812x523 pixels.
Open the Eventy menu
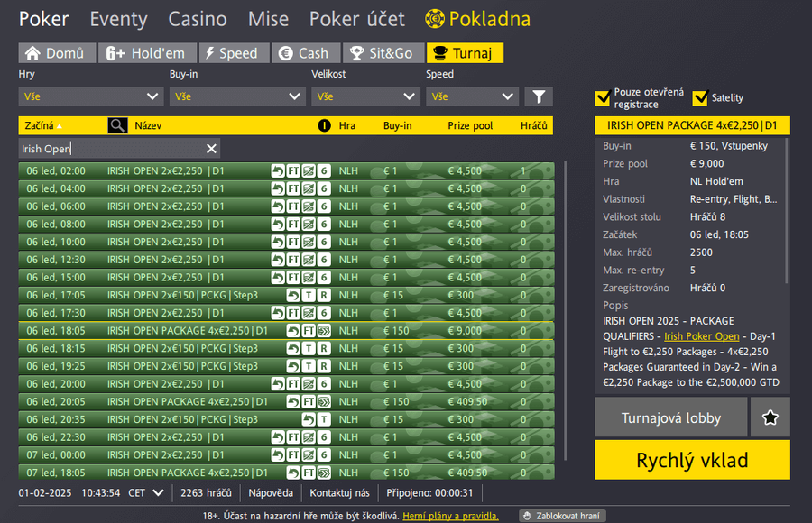[118, 19]
